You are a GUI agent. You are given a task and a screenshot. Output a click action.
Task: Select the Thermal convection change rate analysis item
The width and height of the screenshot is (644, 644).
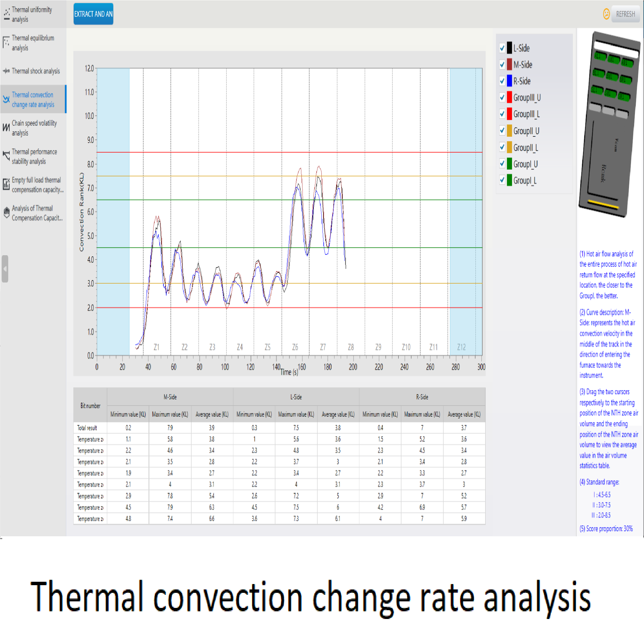33,99
